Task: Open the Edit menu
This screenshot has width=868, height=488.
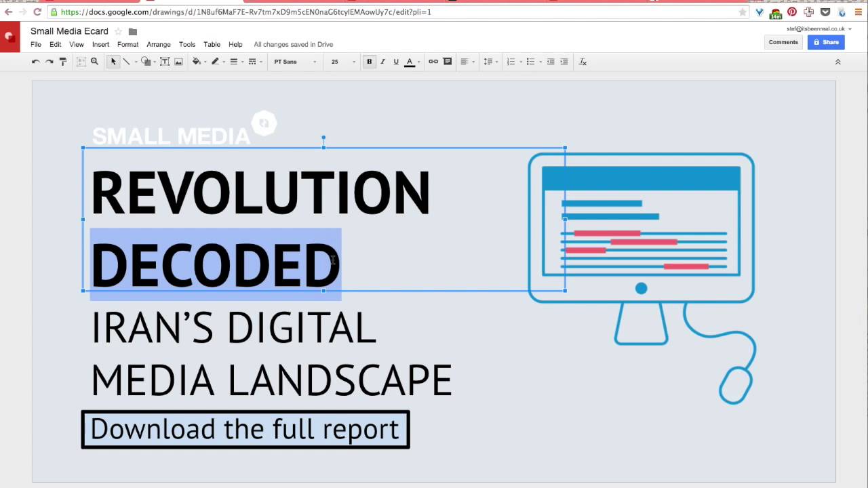Action: click(x=56, y=44)
